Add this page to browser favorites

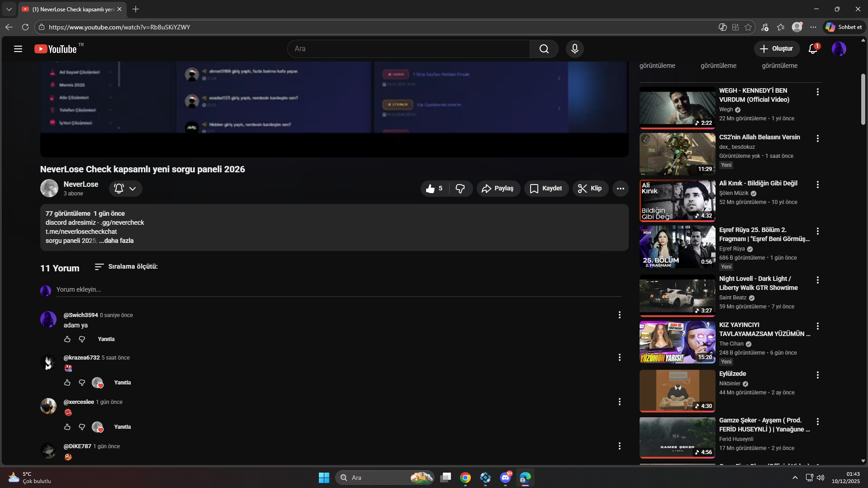coord(748,27)
